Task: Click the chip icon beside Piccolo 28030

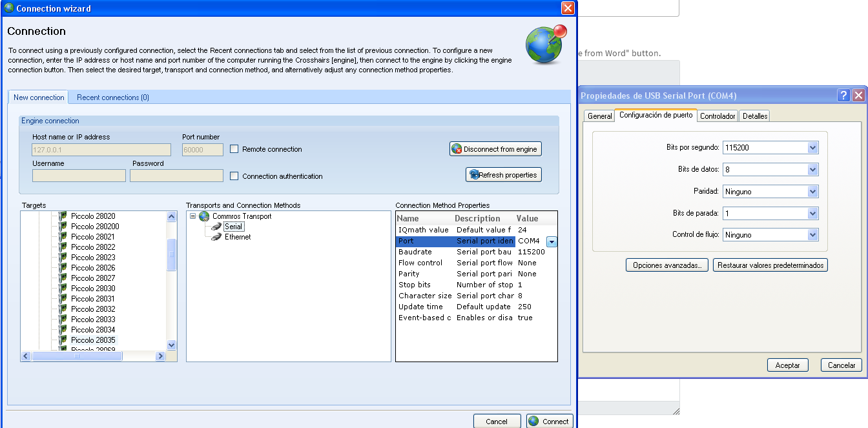Action: click(63, 289)
